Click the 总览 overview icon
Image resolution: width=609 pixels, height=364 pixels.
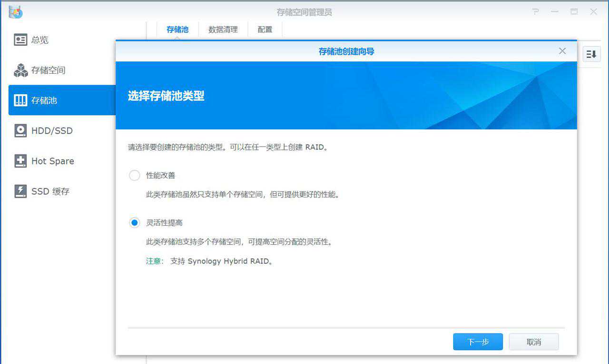click(x=20, y=40)
